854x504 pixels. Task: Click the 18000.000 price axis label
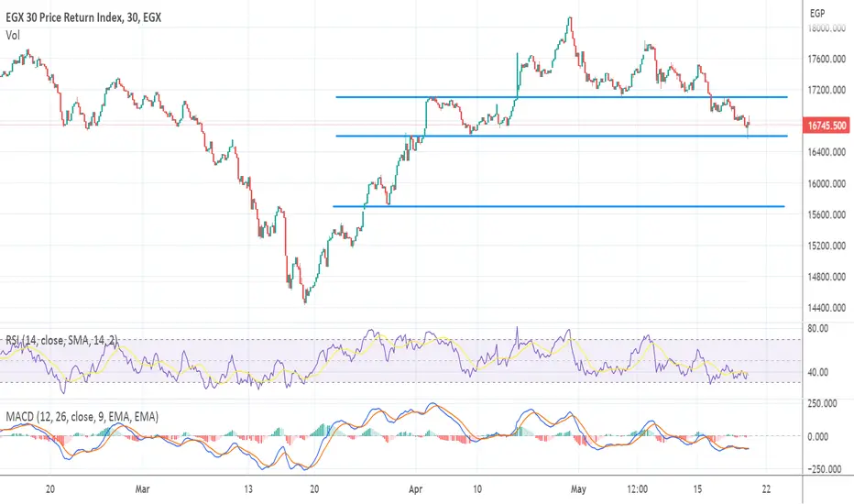point(827,28)
